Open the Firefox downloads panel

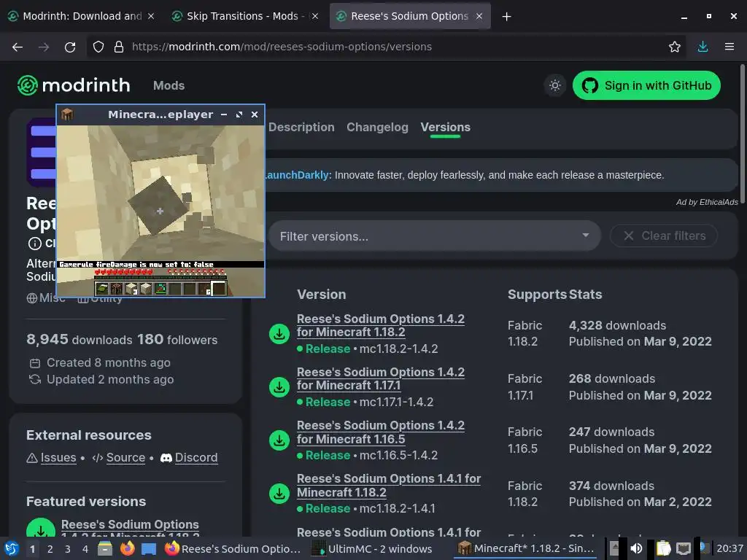coord(703,47)
